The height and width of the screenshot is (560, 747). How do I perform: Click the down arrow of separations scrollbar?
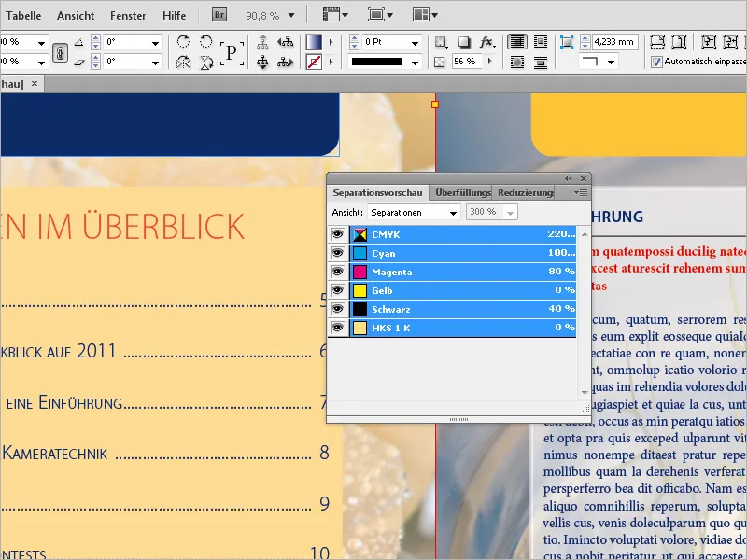pyautogui.click(x=585, y=392)
